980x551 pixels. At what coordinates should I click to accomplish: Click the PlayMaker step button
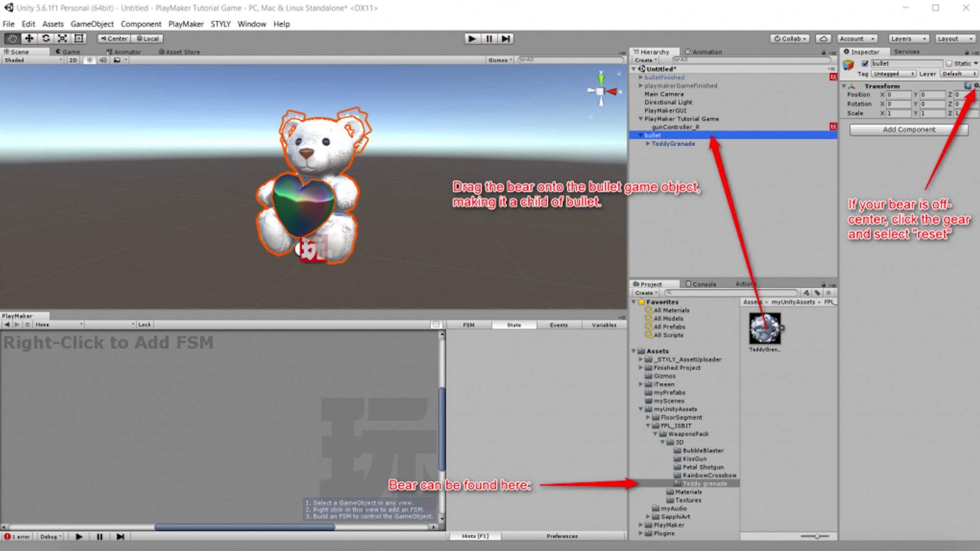click(120, 536)
